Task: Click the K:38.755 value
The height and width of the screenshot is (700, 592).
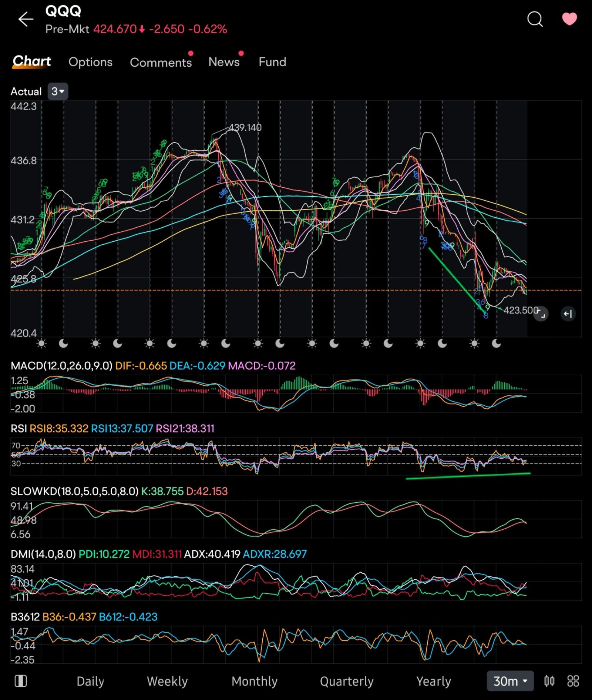Action: click(162, 491)
